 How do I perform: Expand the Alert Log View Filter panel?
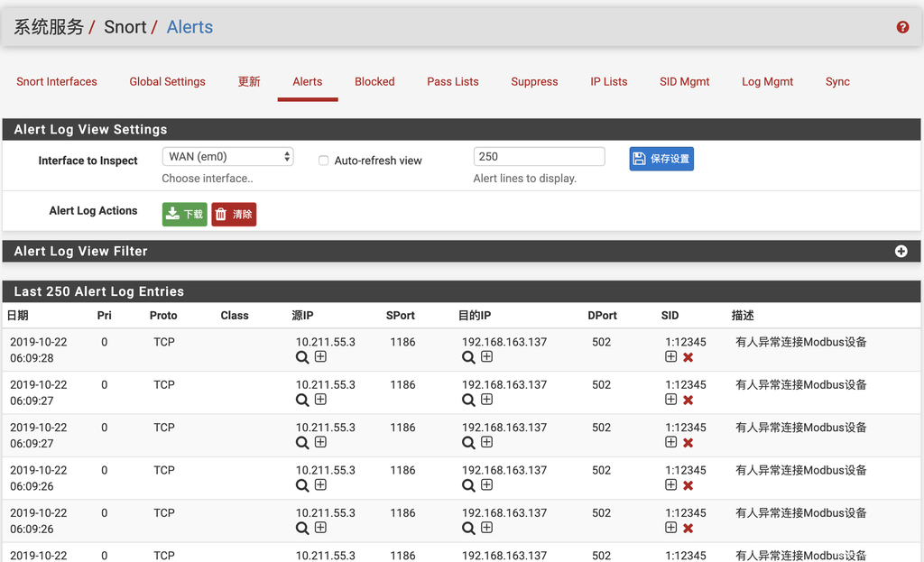click(x=901, y=252)
